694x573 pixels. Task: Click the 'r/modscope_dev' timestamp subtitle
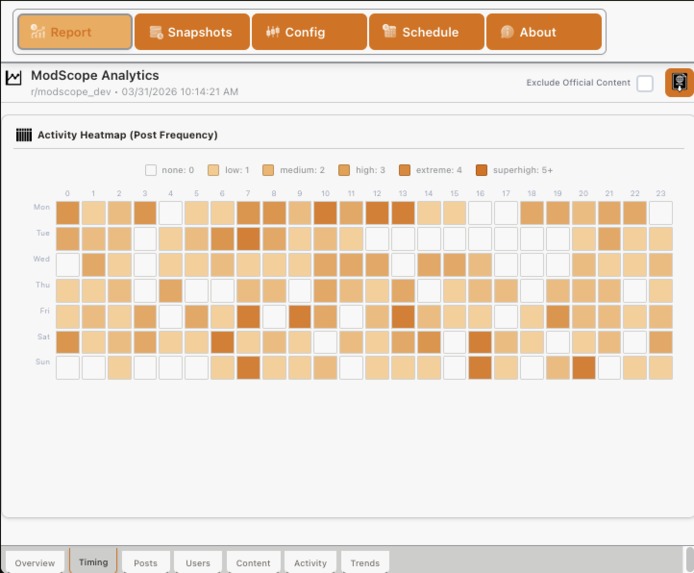[x=135, y=92]
